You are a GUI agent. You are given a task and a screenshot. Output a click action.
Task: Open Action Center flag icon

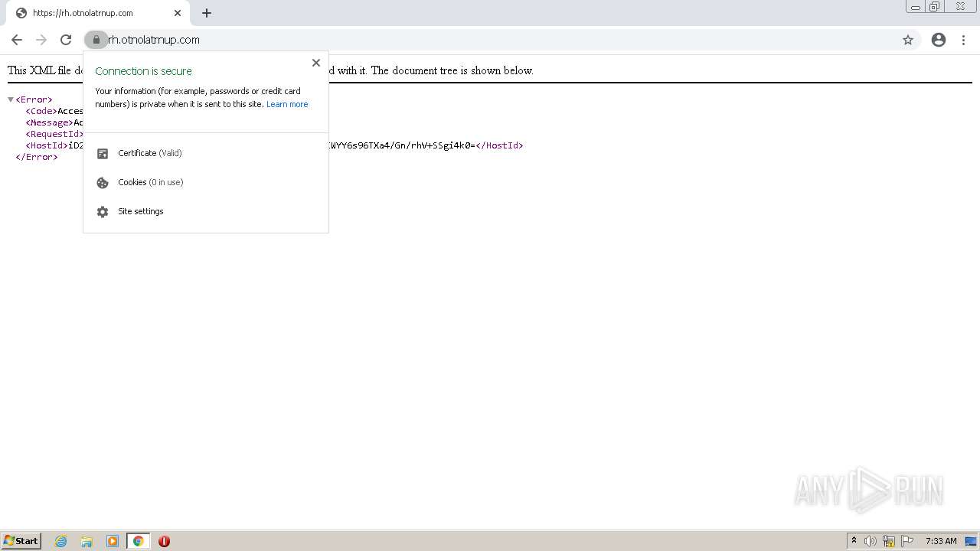[x=907, y=541]
